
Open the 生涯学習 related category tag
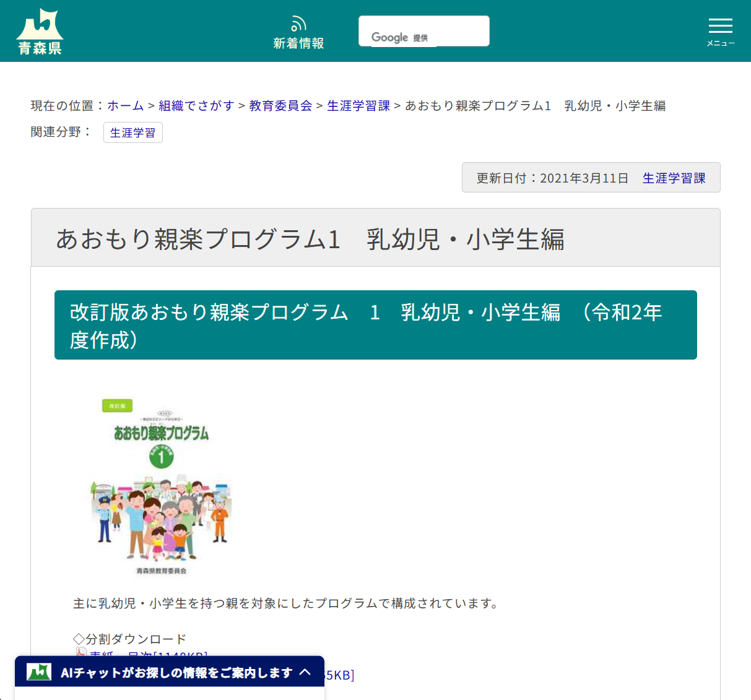[x=132, y=132]
